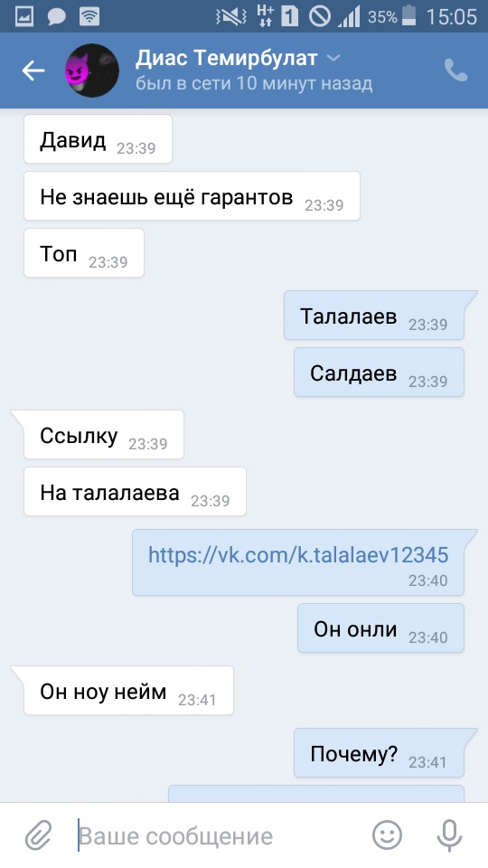Screen dimensions: 488x868
Task: Open the vk.com/k.talalaev12345 link
Action: point(298,554)
